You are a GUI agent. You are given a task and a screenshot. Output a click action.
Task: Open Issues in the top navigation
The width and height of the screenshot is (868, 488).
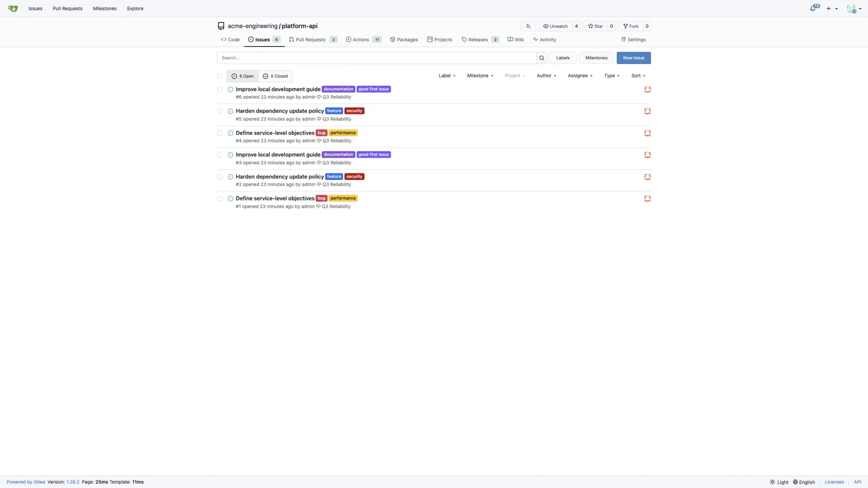click(x=35, y=9)
